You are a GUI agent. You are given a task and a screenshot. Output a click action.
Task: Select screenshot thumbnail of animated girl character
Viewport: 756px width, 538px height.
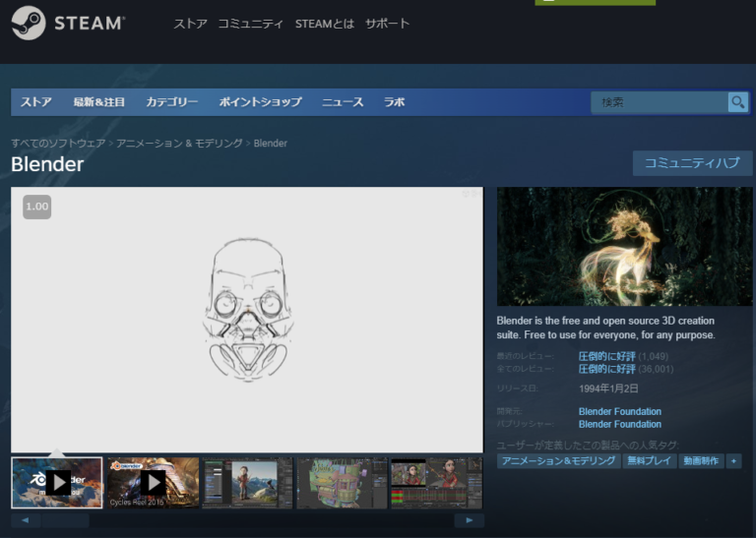pos(436,483)
